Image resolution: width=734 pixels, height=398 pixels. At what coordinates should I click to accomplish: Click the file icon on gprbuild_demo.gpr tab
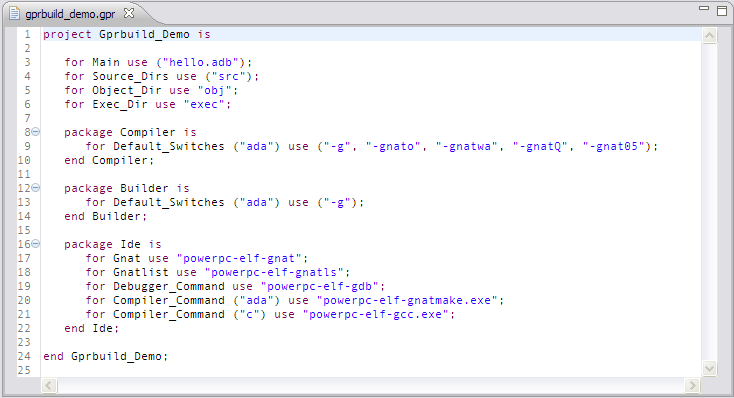tap(15, 14)
